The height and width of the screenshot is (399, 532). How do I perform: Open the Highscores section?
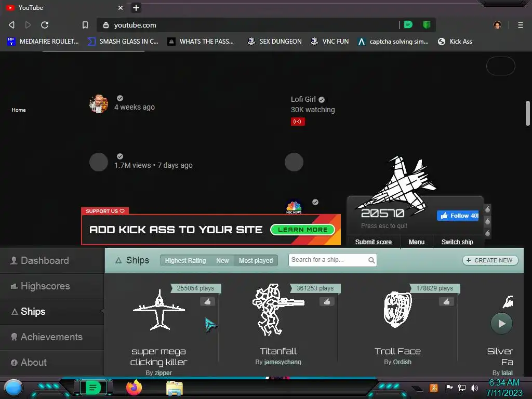pyautogui.click(x=52, y=286)
